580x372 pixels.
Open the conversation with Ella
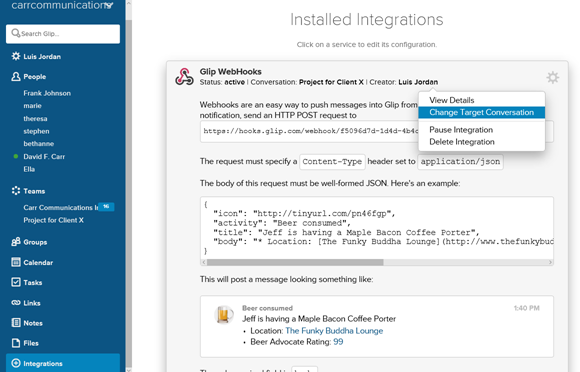pyautogui.click(x=29, y=169)
